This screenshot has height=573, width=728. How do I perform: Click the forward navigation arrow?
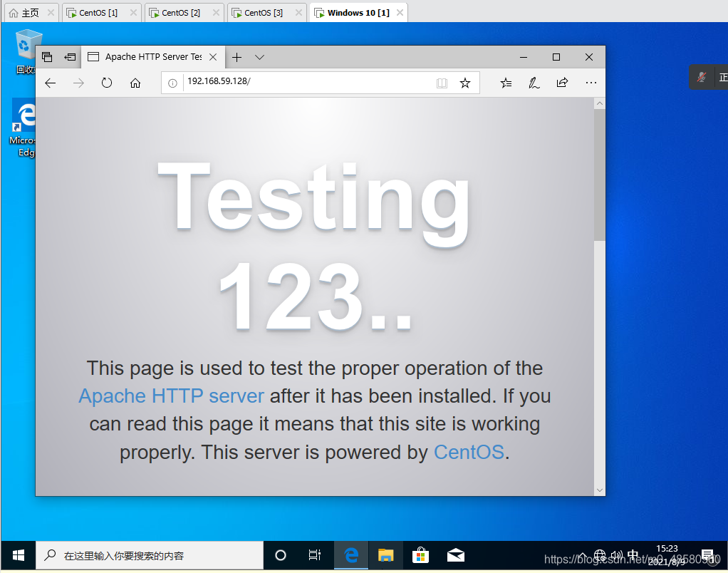click(x=78, y=83)
